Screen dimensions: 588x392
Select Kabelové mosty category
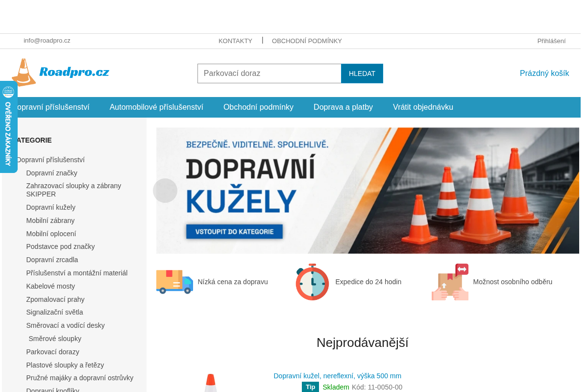point(50,286)
